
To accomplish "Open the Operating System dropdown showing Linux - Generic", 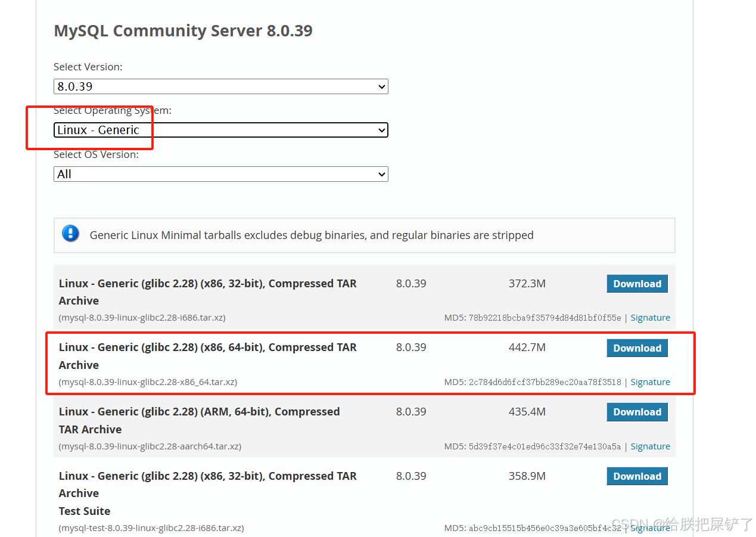I will click(x=220, y=130).
